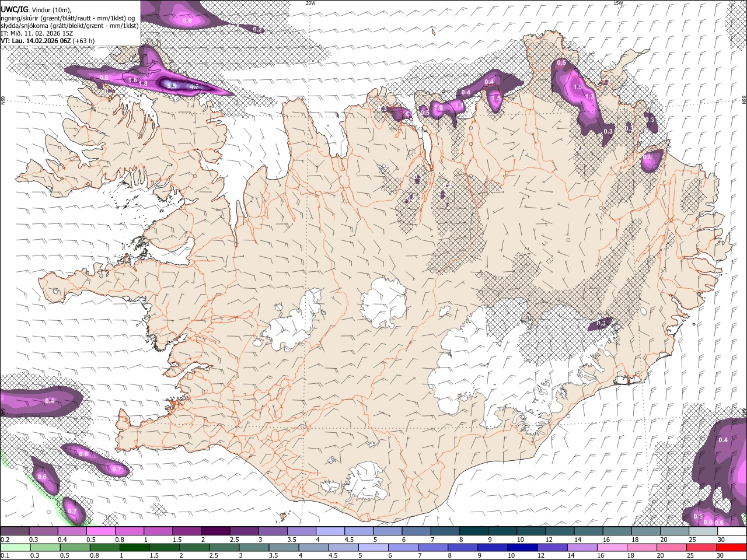
Task: Click the '(+63 h)' forecast offset
Action: pos(84,41)
